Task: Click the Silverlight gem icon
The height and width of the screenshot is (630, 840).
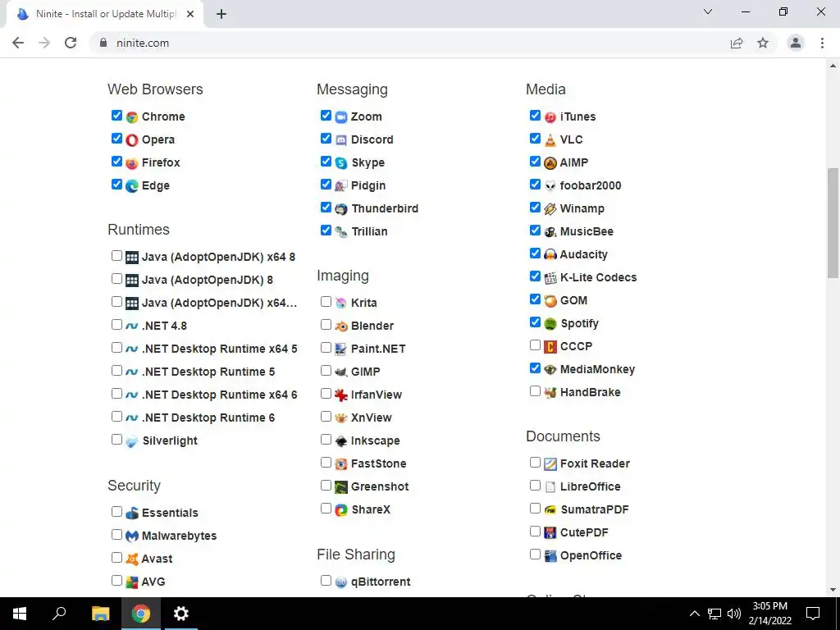Action: pos(132,441)
